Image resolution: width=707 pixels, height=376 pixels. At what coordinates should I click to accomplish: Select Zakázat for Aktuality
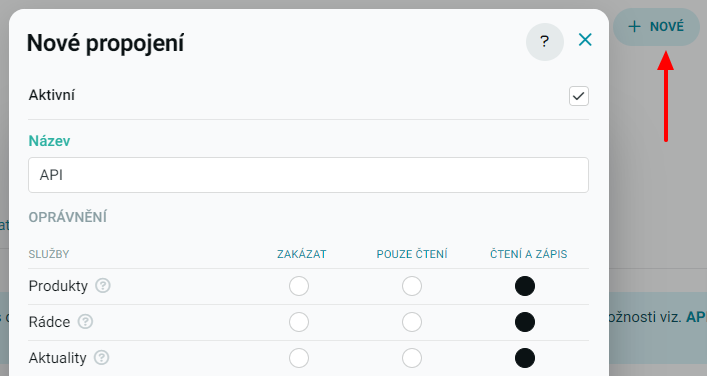(299, 358)
